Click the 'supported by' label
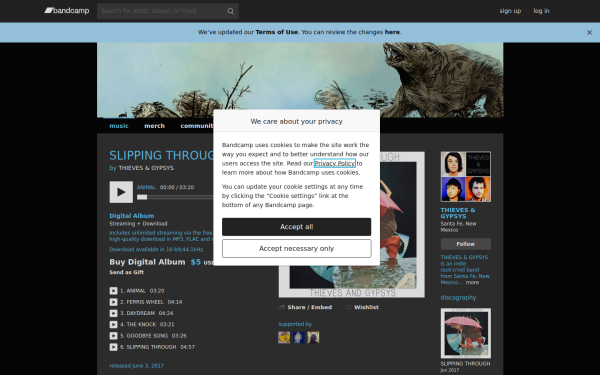The width and height of the screenshot is (600, 375). click(x=295, y=324)
